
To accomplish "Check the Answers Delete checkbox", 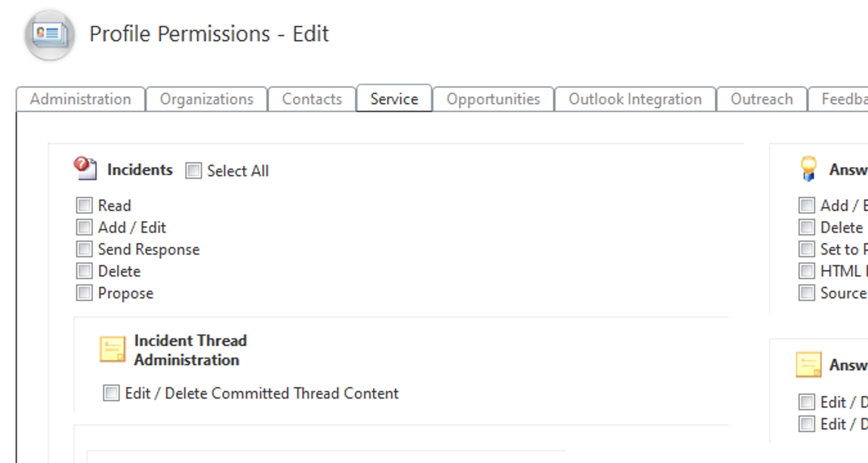I will pyautogui.click(x=806, y=228).
